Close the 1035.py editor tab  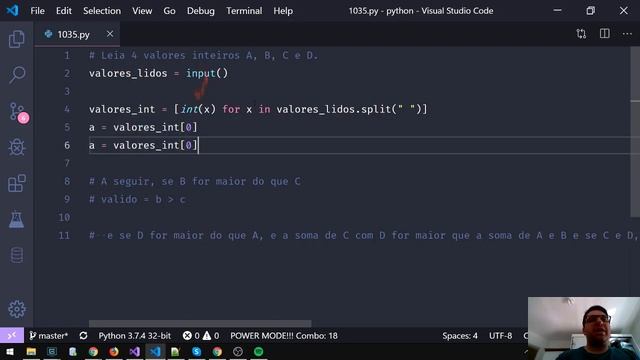click(x=110, y=34)
